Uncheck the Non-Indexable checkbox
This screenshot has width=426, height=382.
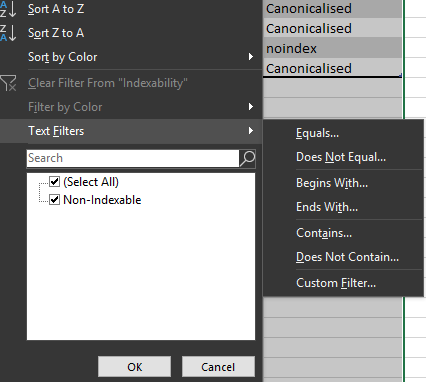(x=54, y=200)
